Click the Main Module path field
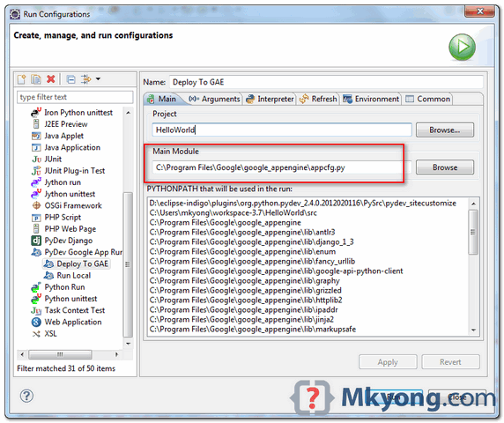The image size is (504, 423). 282,167
